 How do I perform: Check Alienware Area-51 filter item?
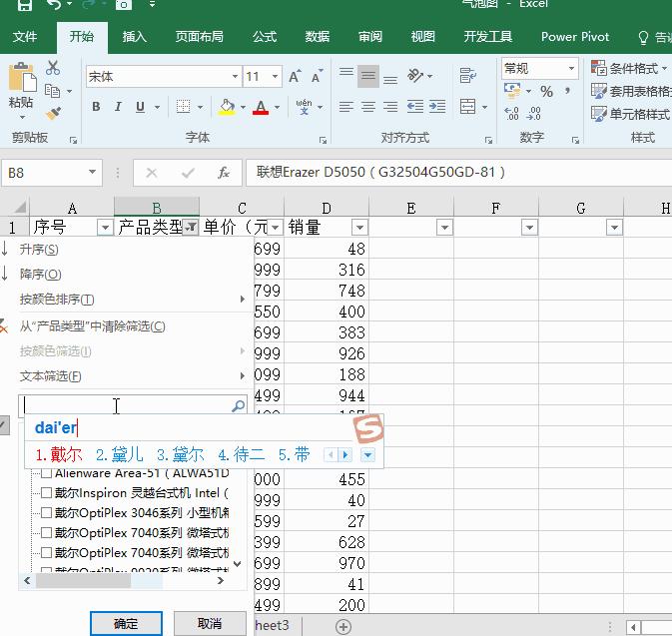pyautogui.click(x=46, y=473)
